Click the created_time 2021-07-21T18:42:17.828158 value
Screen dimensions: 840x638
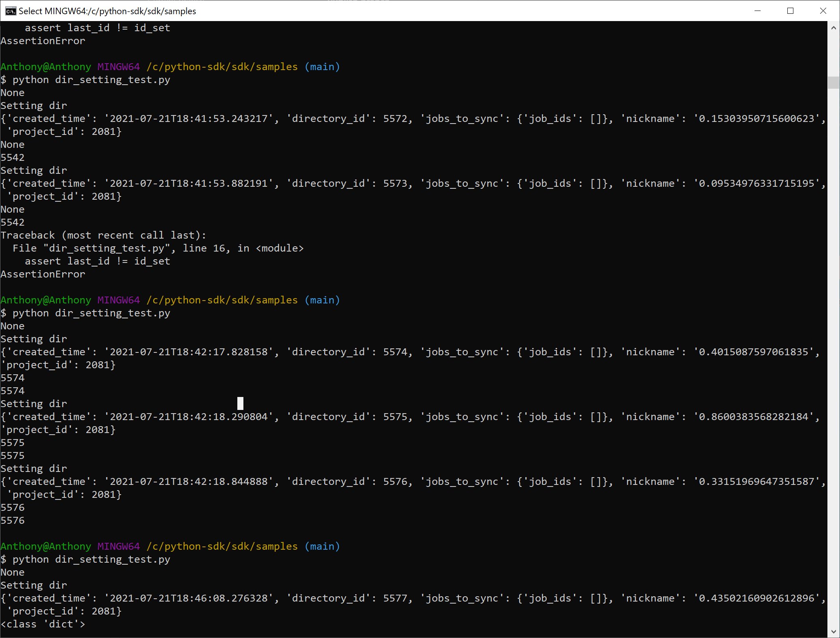189,352
